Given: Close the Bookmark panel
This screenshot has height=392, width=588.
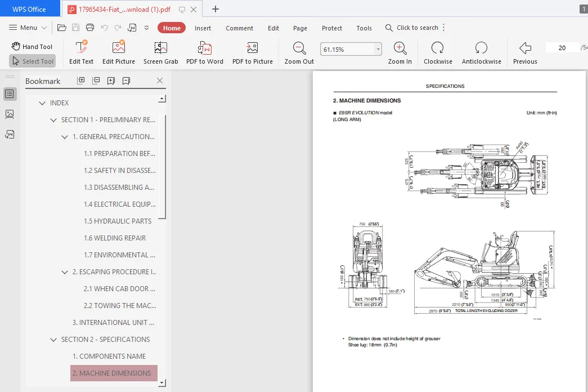Looking at the screenshot, I should (160, 81).
